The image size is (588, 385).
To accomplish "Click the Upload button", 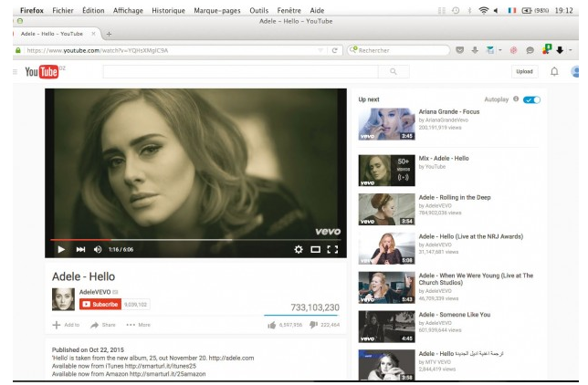I will pyautogui.click(x=524, y=71).
